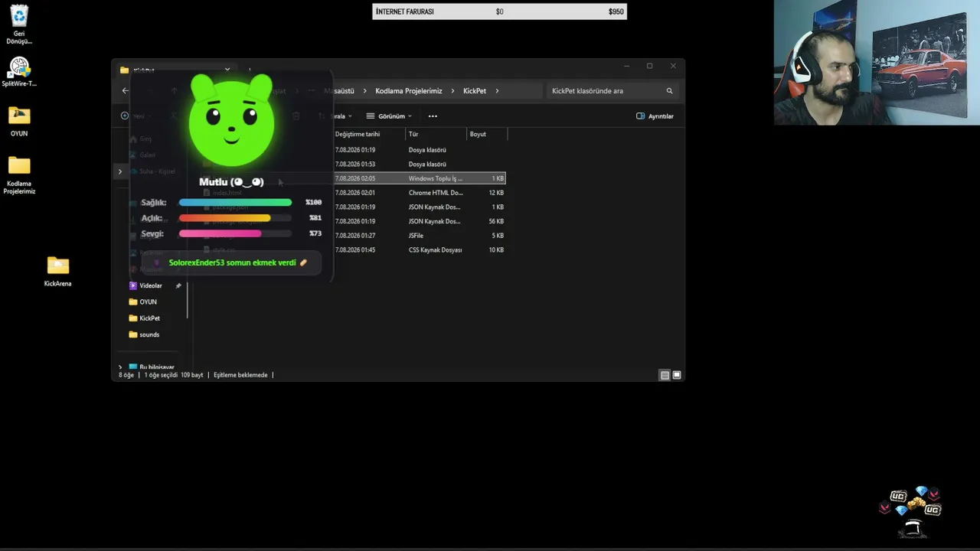The image size is (980, 551).
Task: Click the '10 KB' size cell
Action: click(496, 250)
